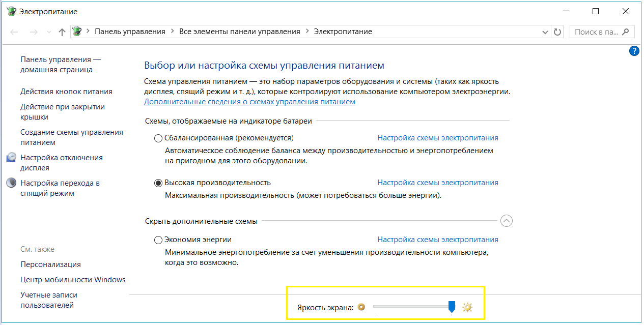The height and width of the screenshot is (325, 644).
Task: Click 'См. также' sidebar label
Action: click(x=37, y=249)
